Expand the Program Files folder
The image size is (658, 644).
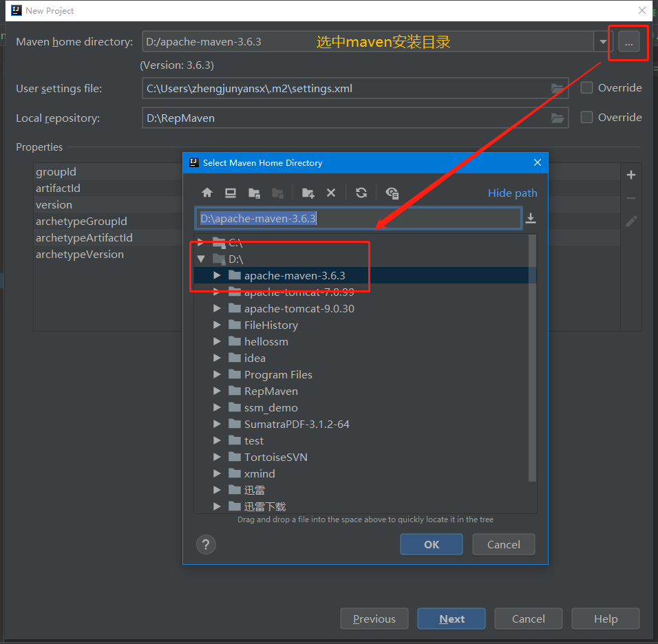pos(217,374)
